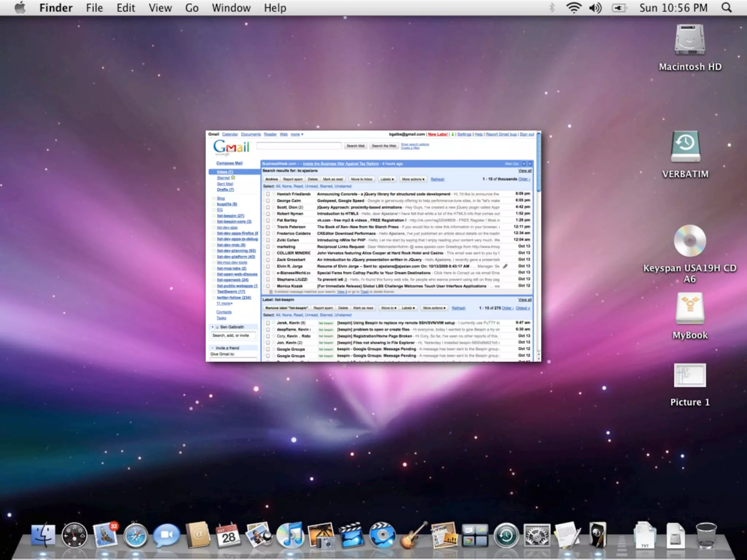Expand the upper More actions dropdown
This screenshot has height=560, width=747.
[413, 179]
